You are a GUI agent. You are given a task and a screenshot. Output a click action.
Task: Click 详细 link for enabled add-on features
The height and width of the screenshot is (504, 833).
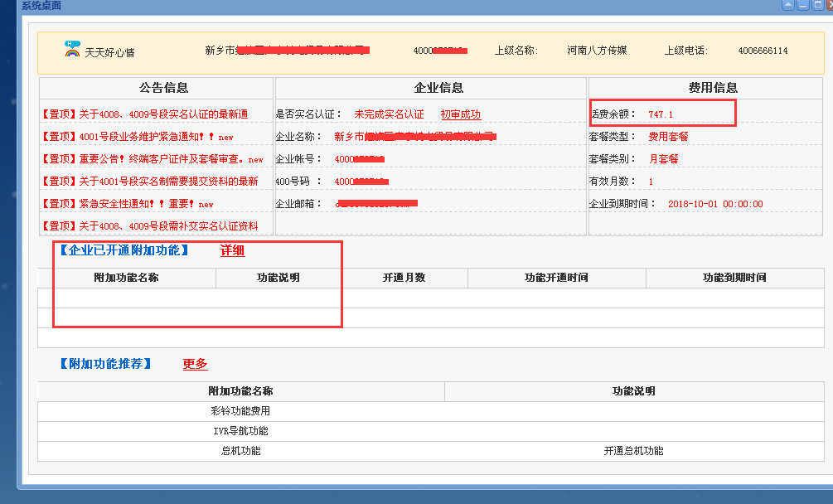point(232,250)
